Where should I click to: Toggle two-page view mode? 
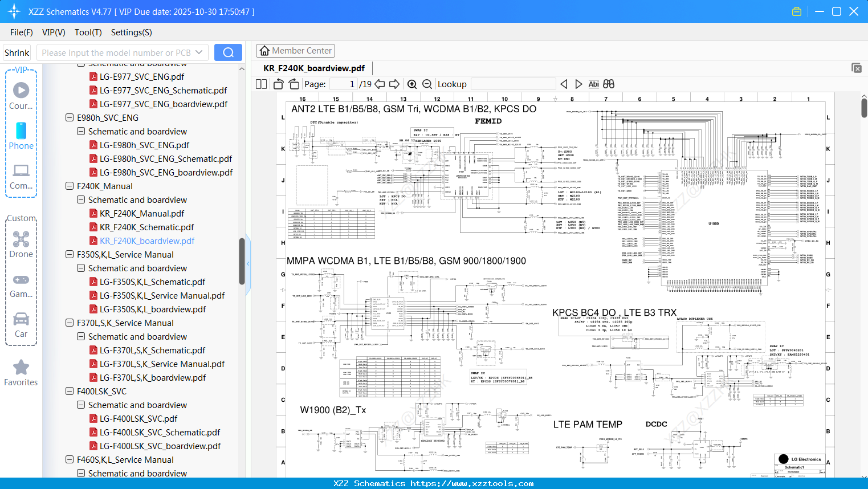coord(260,84)
